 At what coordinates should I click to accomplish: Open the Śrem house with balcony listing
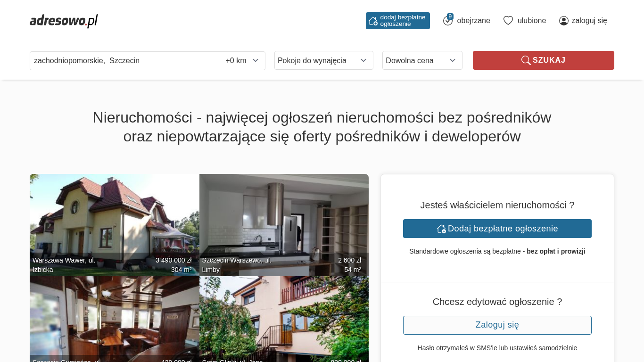coord(284,319)
